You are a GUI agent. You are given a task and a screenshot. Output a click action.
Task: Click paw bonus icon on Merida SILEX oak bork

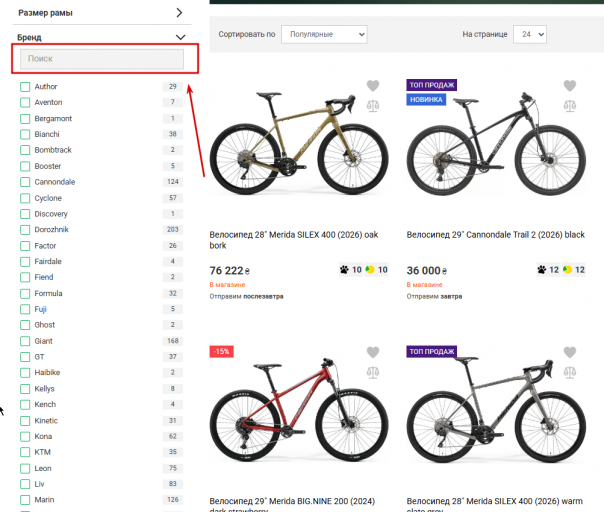click(344, 270)
